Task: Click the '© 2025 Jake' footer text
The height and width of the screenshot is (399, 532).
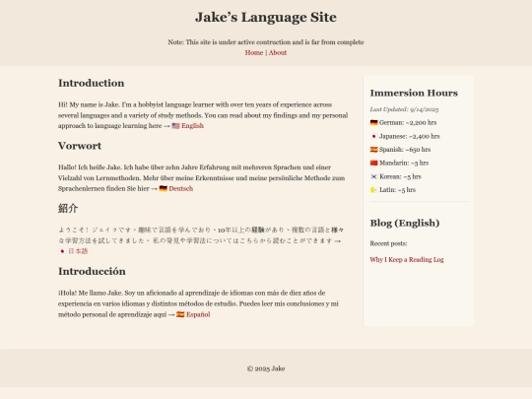Action: pyautogui.click(x=266, y=368)
